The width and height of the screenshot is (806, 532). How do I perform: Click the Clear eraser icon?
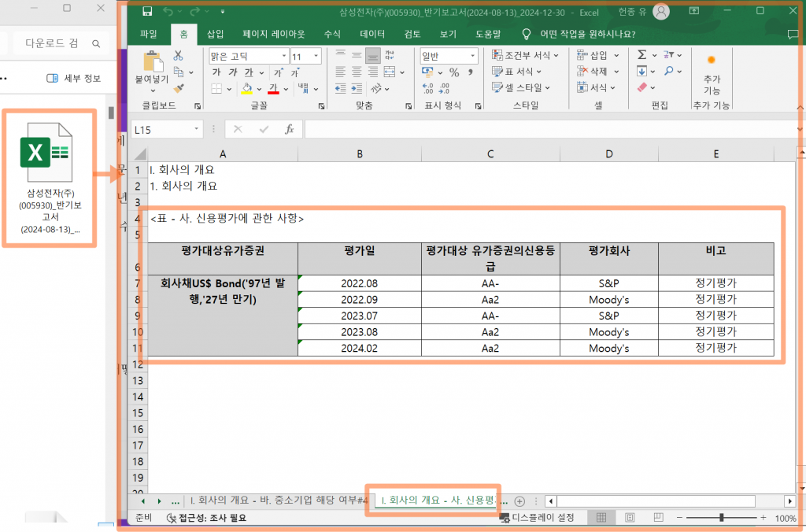tap(642, 87)
